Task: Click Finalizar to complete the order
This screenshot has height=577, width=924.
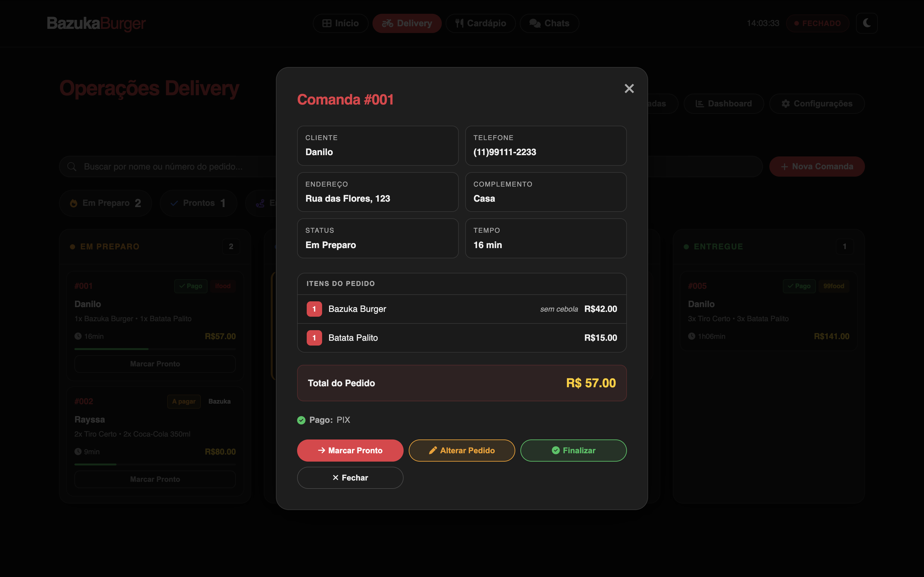Action: (x=573, y=450)
